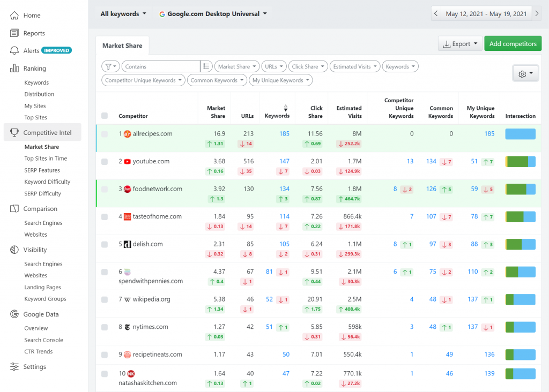Screen dimensions: 549x392
Task: Click the Export button
Action: coord(460,44)
